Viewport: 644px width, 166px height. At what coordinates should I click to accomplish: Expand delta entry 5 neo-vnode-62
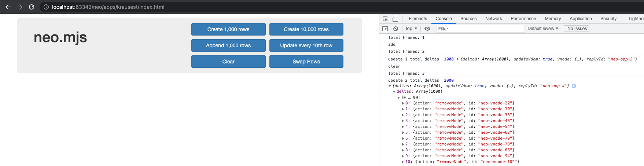[403, 133]
